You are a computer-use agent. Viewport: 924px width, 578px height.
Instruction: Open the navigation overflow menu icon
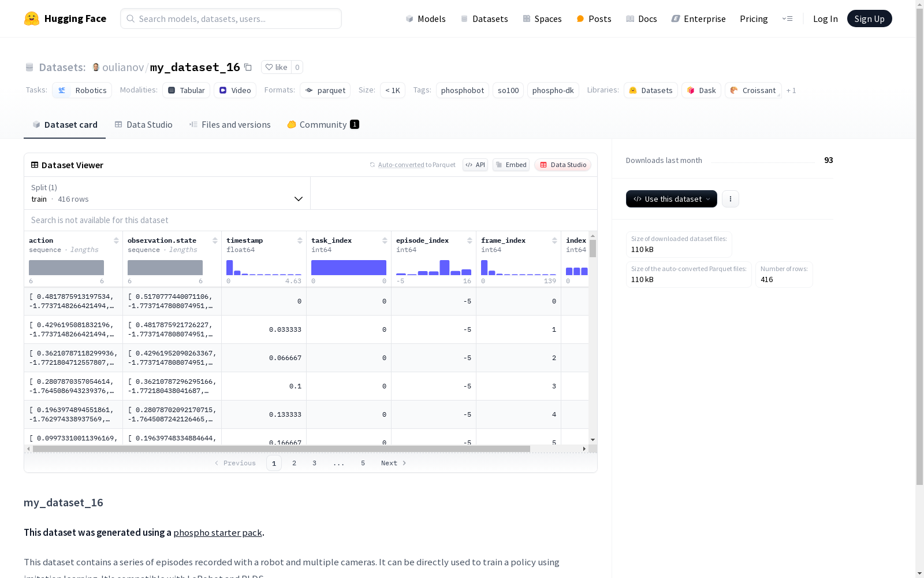(x=787, y=18)
